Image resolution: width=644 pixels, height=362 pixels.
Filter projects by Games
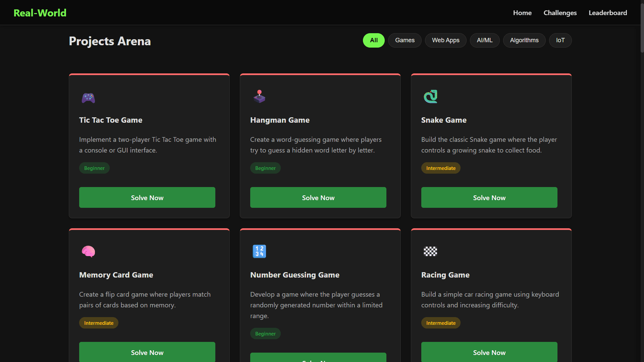(405, 40)
